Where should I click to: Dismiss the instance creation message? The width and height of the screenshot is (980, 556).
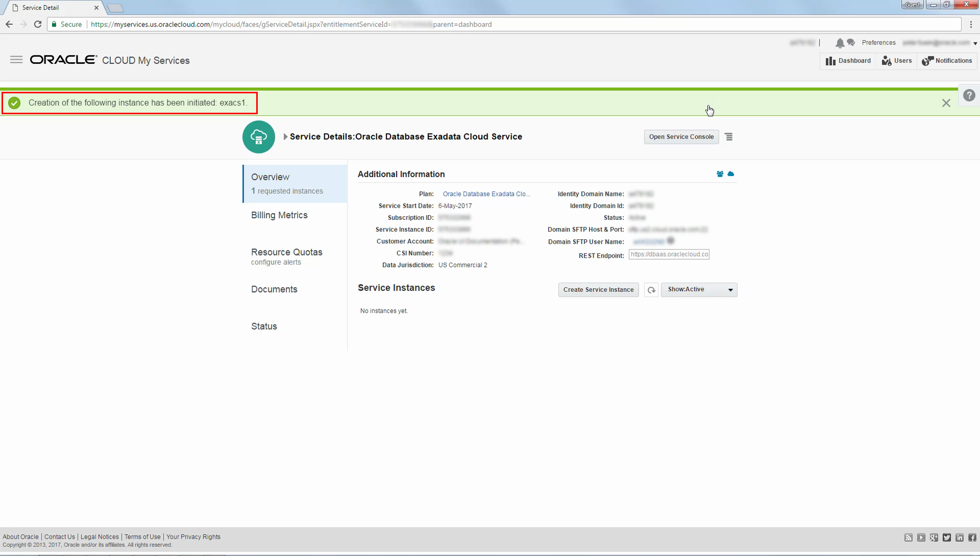point(946,103)
